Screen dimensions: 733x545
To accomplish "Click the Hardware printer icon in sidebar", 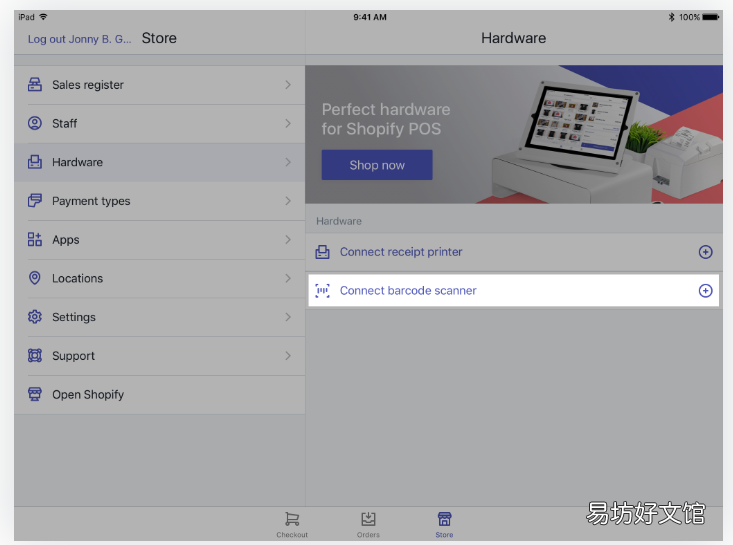I will 35,162.
